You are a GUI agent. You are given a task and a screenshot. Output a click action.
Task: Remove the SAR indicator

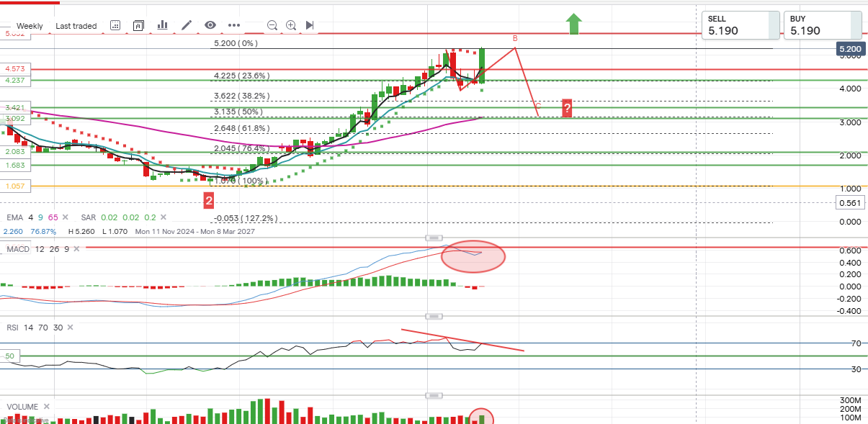click(164, 217)
